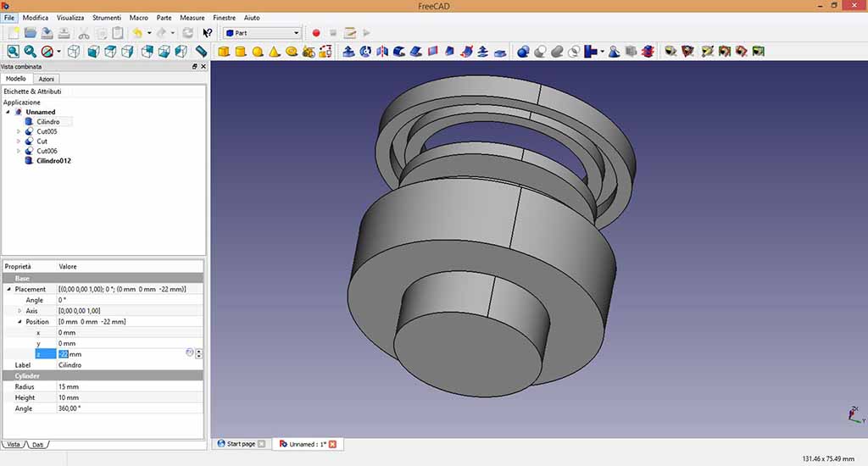Click the measure distance ruler icon
Viewport: 868px width, 466px height.
(x=201, y=52)
